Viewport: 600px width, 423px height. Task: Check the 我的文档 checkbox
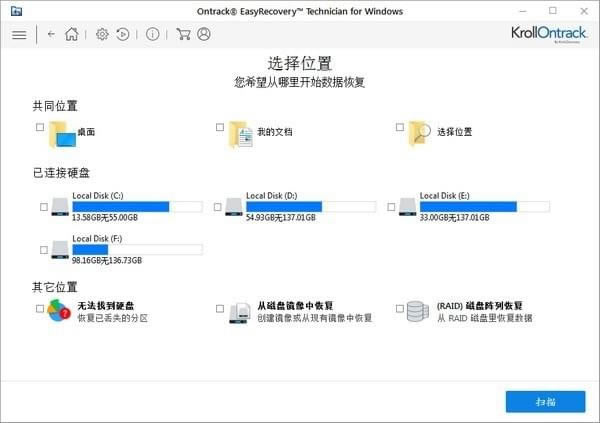click(x=220, y=128)
